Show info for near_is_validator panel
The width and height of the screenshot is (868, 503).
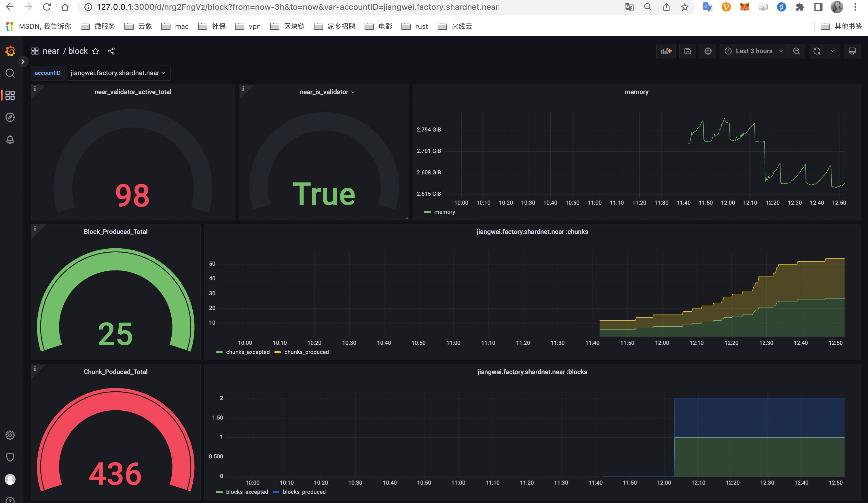tap(243, 88)
